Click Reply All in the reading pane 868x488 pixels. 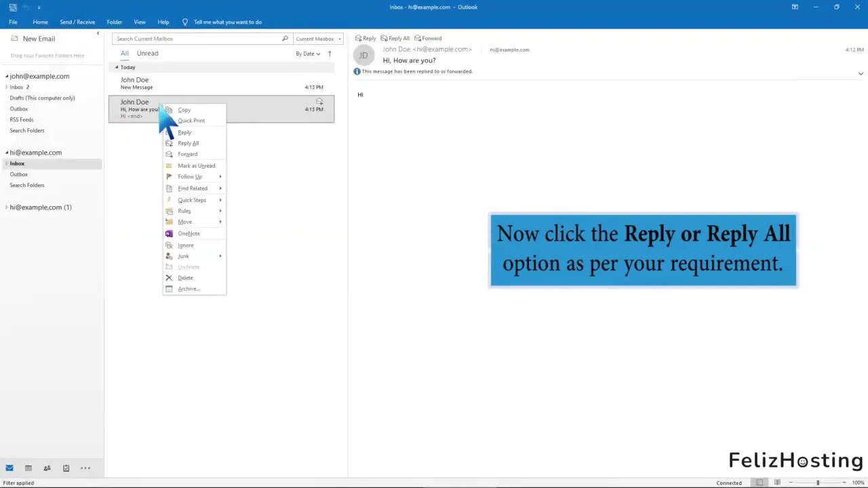395,39
